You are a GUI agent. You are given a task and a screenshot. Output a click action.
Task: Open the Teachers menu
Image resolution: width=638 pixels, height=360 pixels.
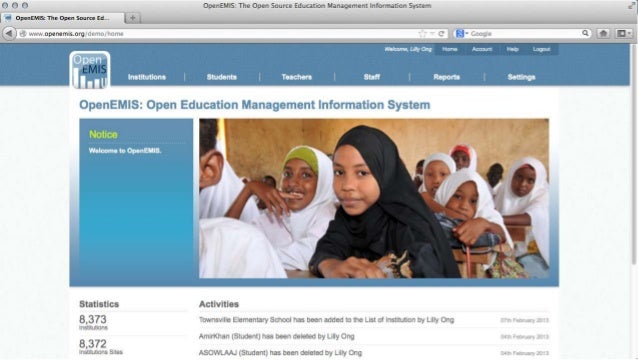tap(297, 77)
